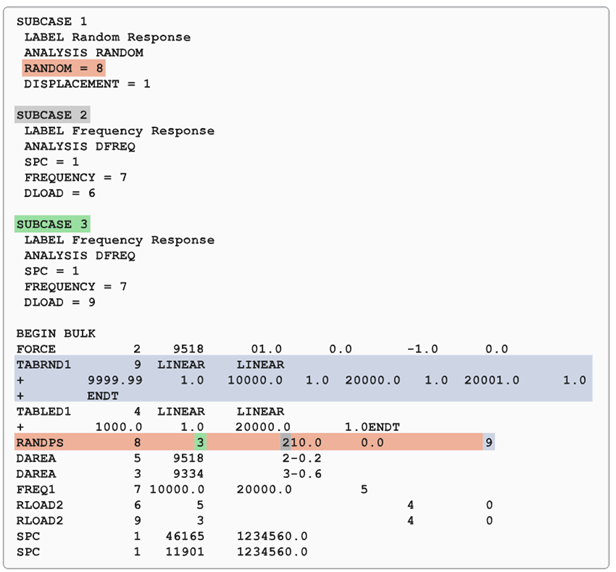
Task: Select the SPC row for grid 11901
Action: point(162,552)
